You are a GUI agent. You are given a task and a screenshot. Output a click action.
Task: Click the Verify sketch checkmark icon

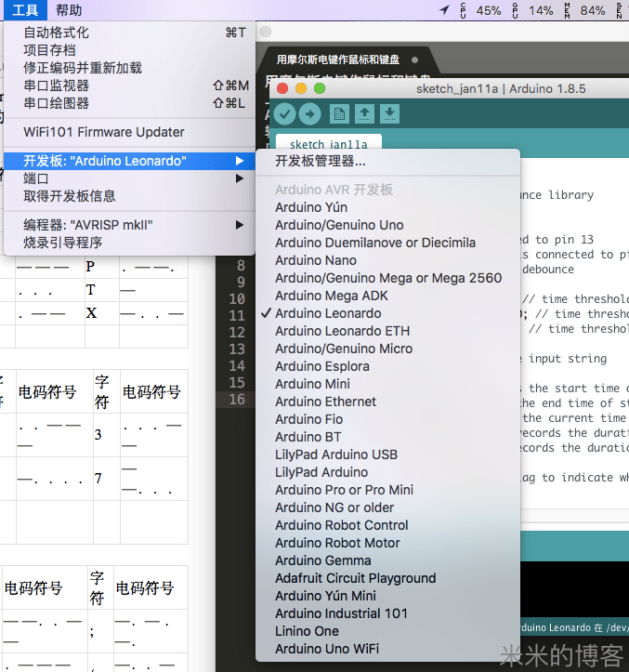(x=284, y=113)
